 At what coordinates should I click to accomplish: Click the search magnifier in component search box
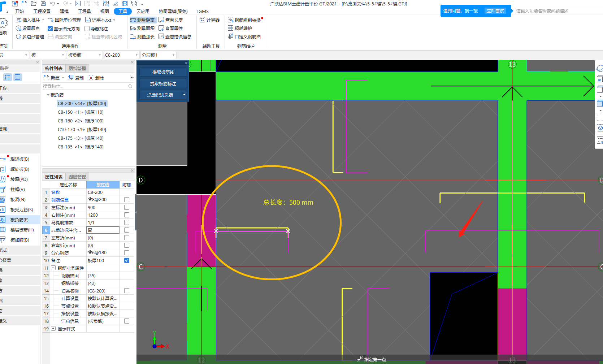(130, 86)
